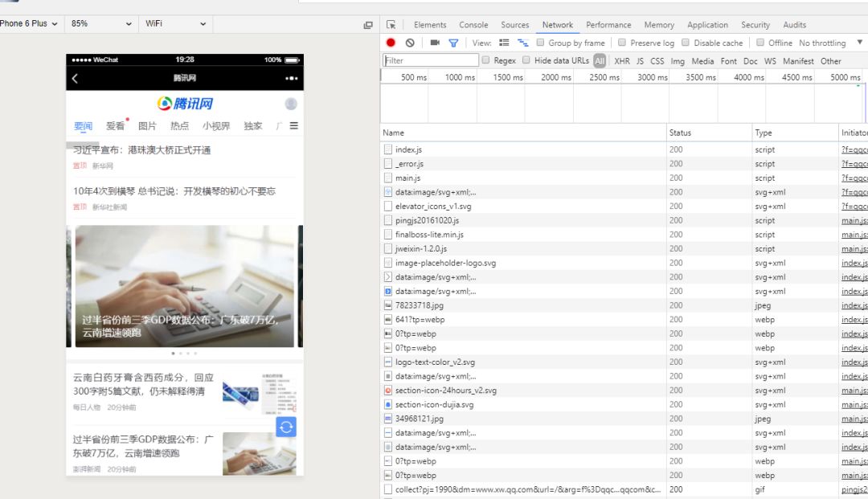Viewport: 868px width, 499px height.
Task: Sort by the Type column header
Action: (795, 133)
